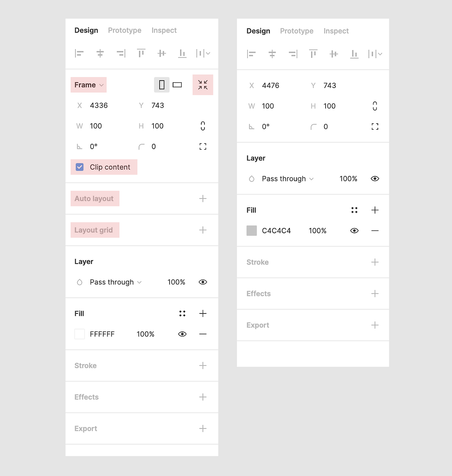452x476 pixels.
Task: Select portrait orientation icon in frame panel
Action: (162, 85)
